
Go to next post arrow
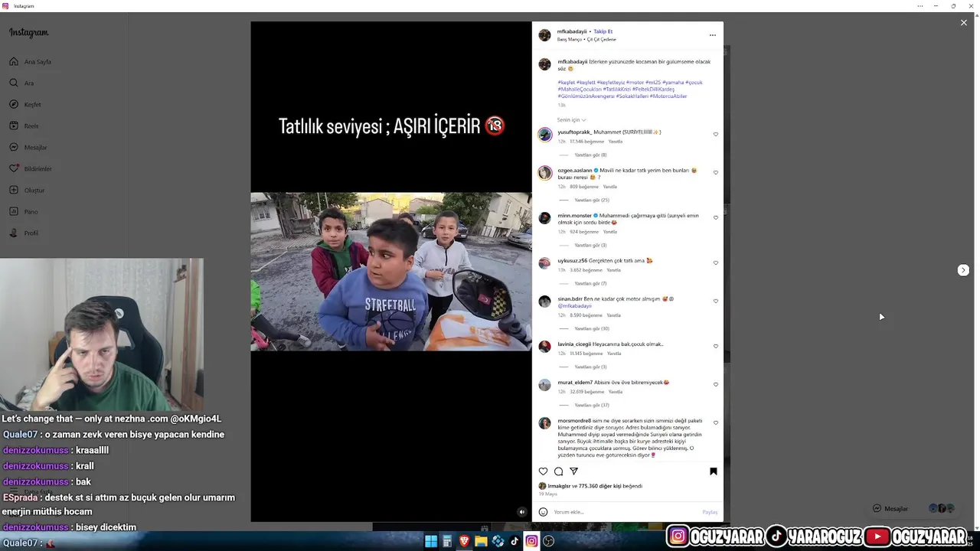coord(963,270)
